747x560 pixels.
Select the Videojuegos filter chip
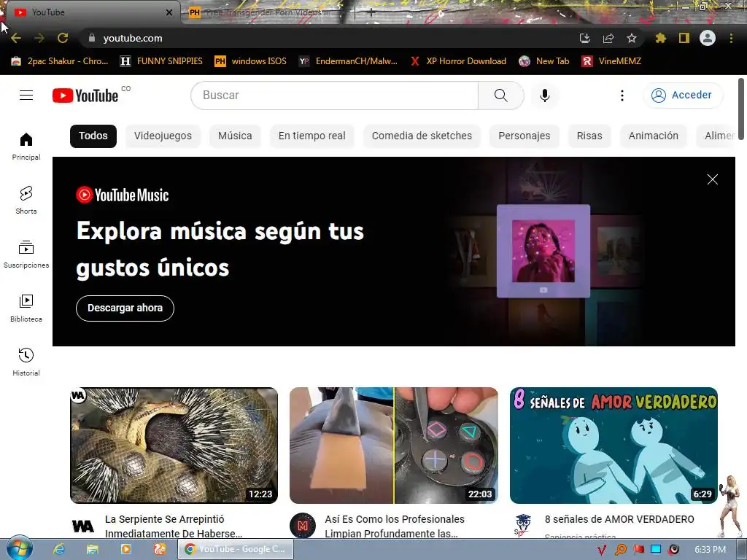click(163, 136)
